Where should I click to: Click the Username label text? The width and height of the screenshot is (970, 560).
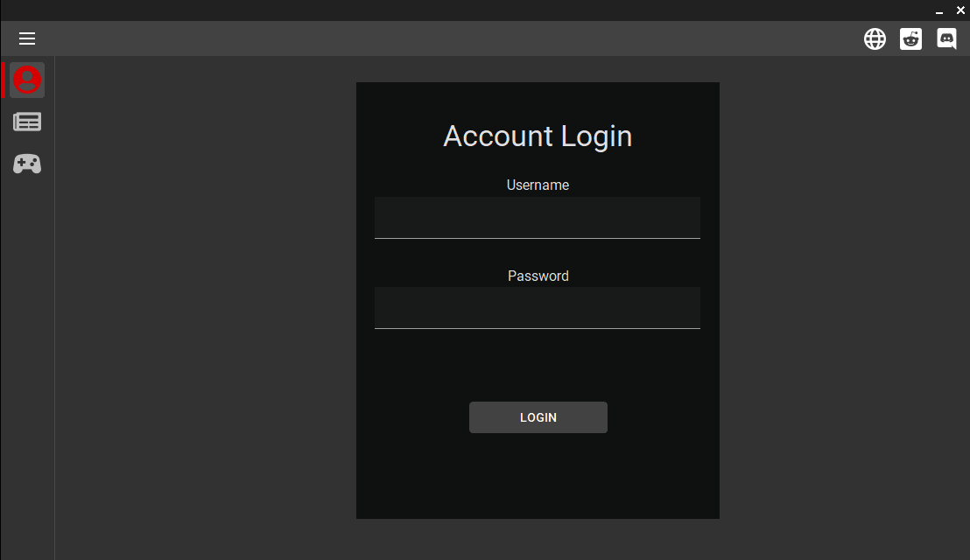point(538,185)
